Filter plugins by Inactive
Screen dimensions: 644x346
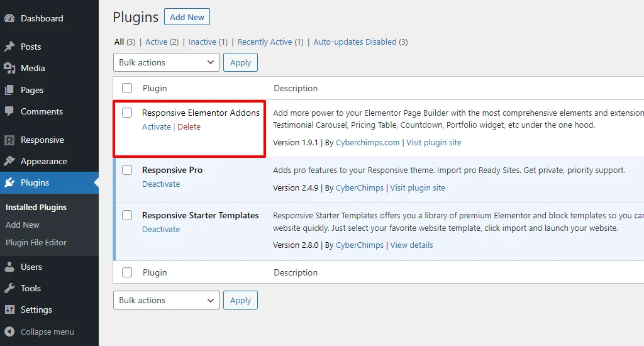(x=203, y=42)
